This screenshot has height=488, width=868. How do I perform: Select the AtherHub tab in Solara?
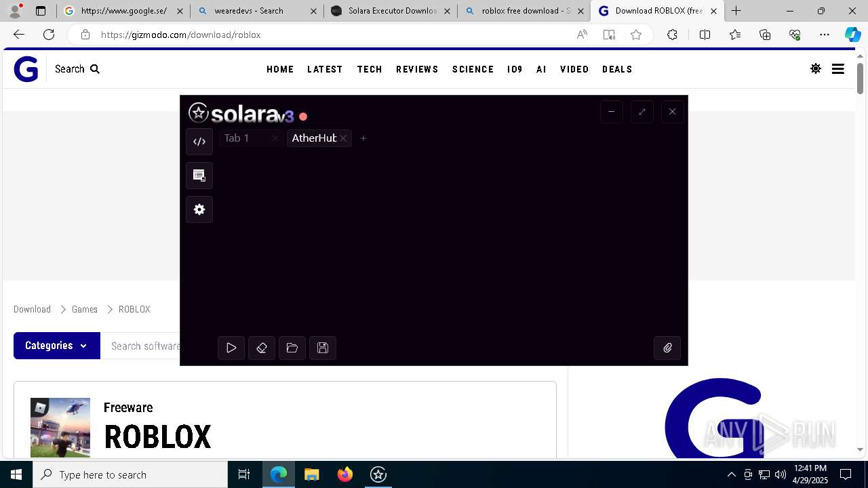click(314, 138)
